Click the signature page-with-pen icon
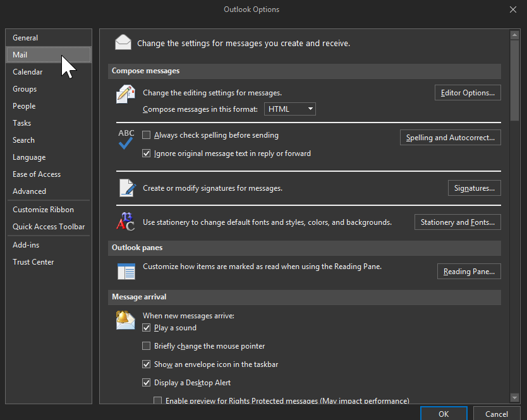 click(x=128, y=188)
